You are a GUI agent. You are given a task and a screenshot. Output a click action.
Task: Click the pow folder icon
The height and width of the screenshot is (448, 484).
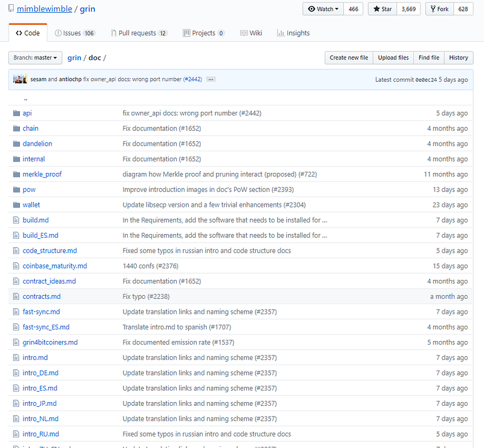click(16, 189)
